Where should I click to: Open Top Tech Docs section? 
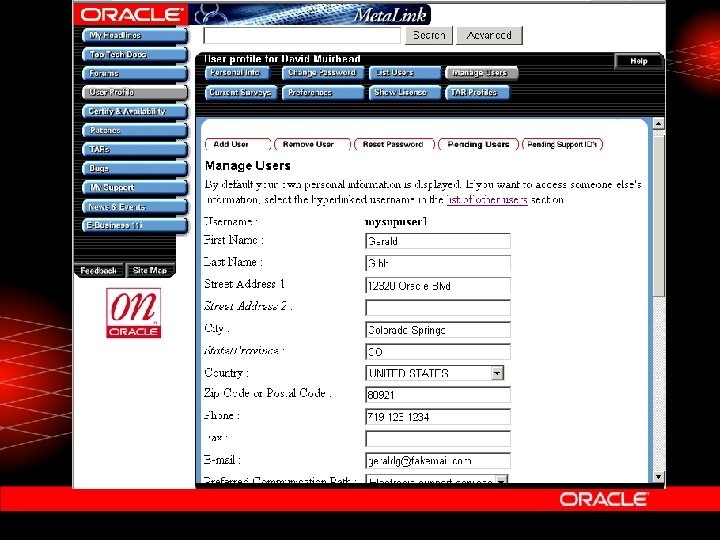tap(135, 55)
